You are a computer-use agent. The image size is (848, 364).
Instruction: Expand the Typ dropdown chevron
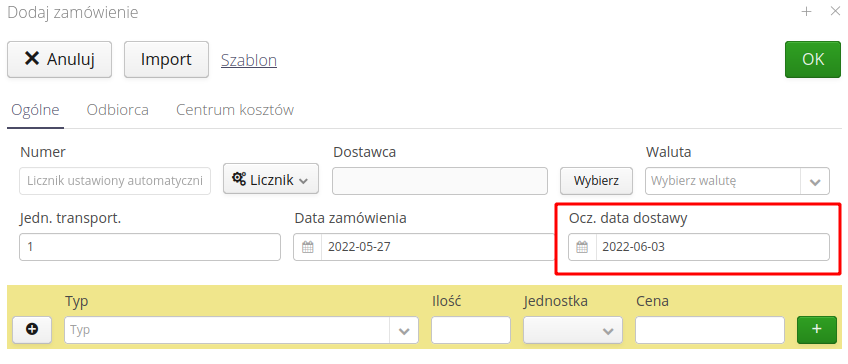coord(404,330)
